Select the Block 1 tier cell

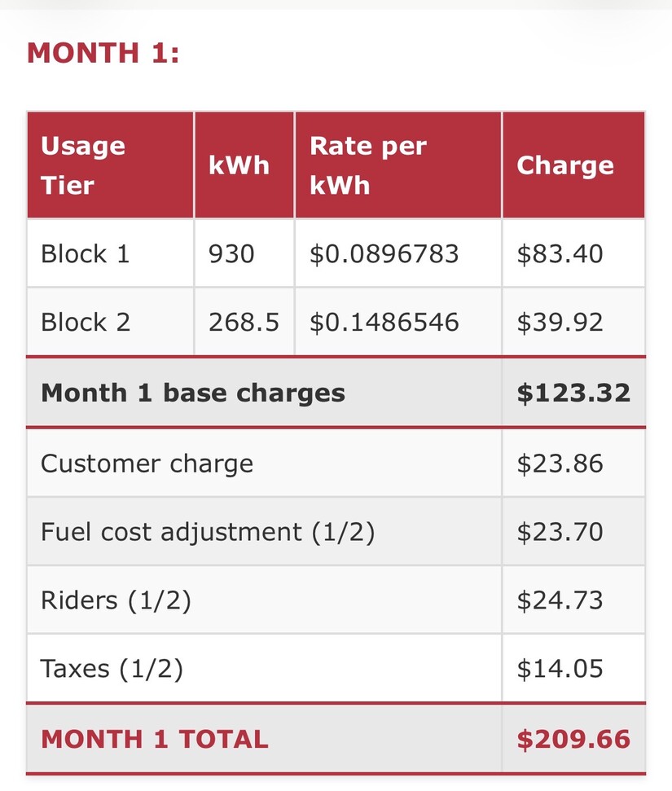point(111,253)
